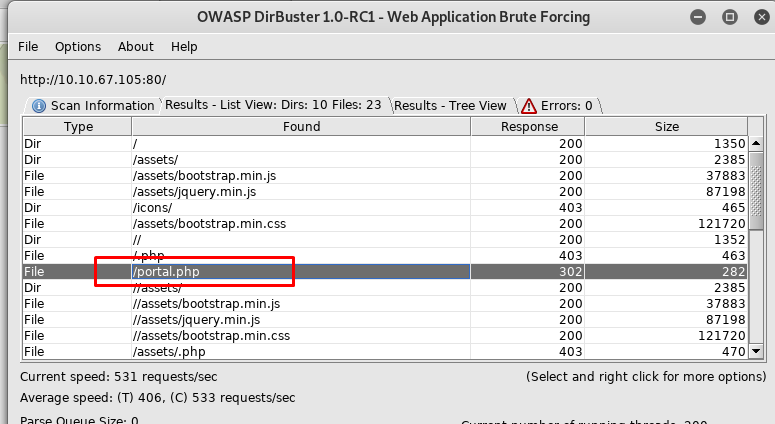The height and width of the screenshot is (424, 775).
Task: Select the //assets/bootstrap.min.css row
Action: [386, 336]
